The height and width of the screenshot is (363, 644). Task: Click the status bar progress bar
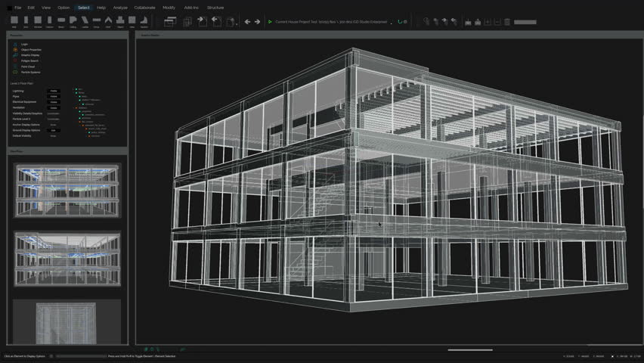pyautogui.click(x=82, y=356)
